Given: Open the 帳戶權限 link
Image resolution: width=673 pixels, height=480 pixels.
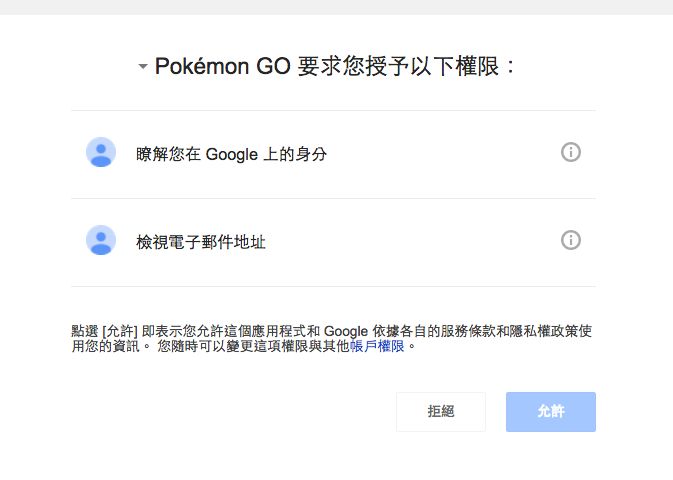Looking at the screenshot, I should pos(377,346).
